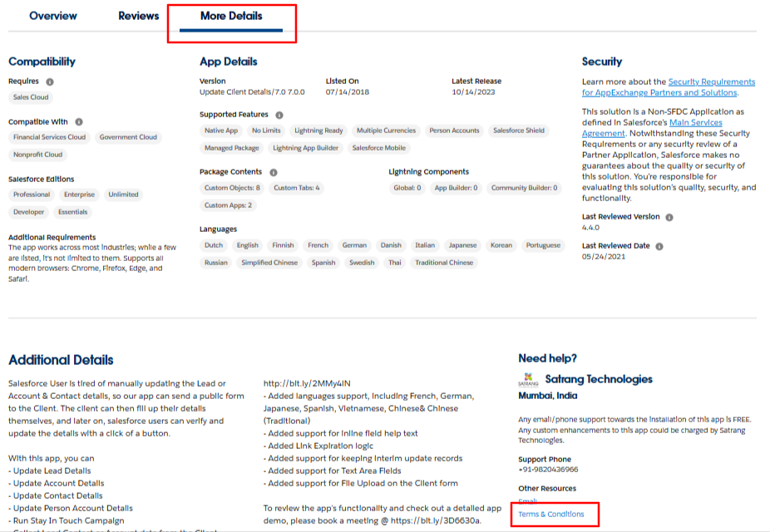Click the Professional edition tag
The height and width of the screenshot is (532, 770).
[x=32, y=195]
